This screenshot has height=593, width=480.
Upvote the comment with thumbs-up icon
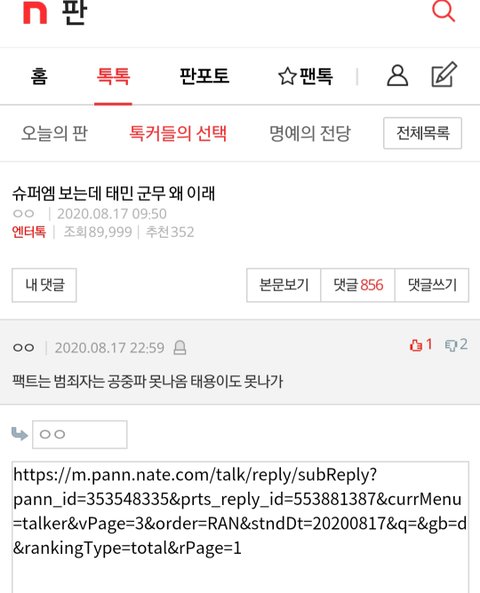pos(416,345)
